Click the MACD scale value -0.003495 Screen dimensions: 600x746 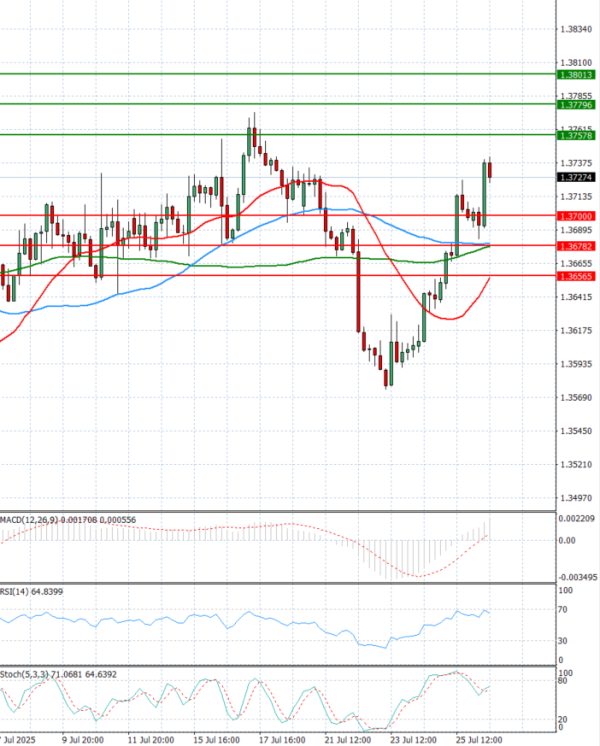pyautogui.click(x=577, y=577)
